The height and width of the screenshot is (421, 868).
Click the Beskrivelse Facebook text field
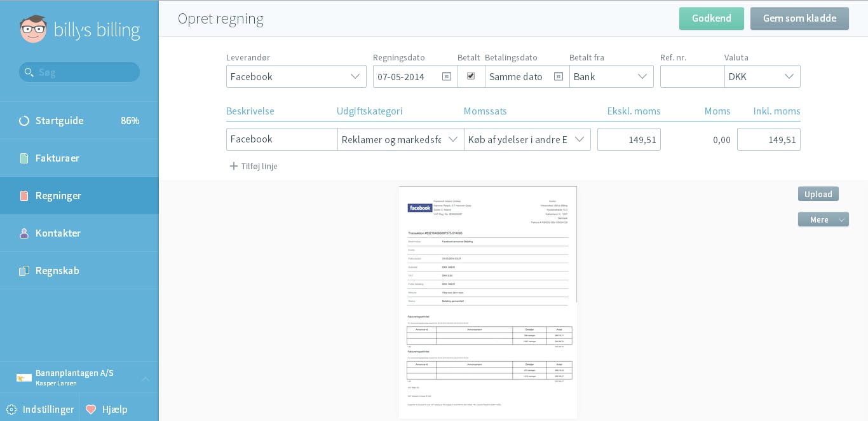click(x=281, y=139)
